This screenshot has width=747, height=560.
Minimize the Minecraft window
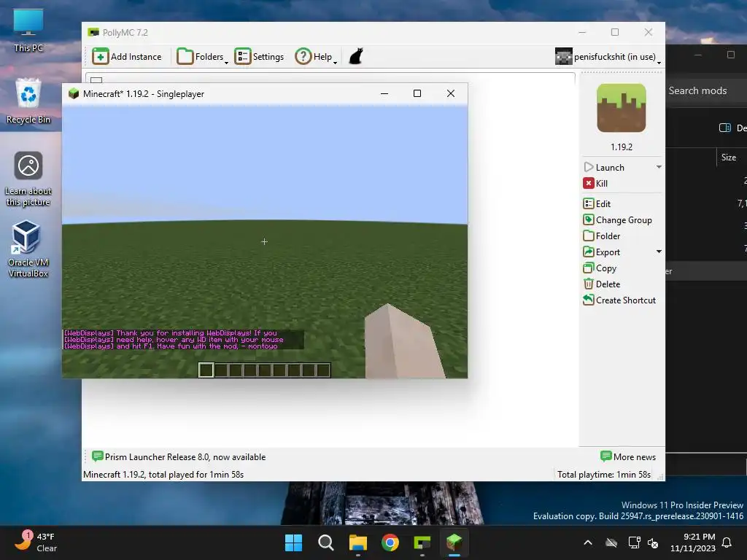pos(384,93)
